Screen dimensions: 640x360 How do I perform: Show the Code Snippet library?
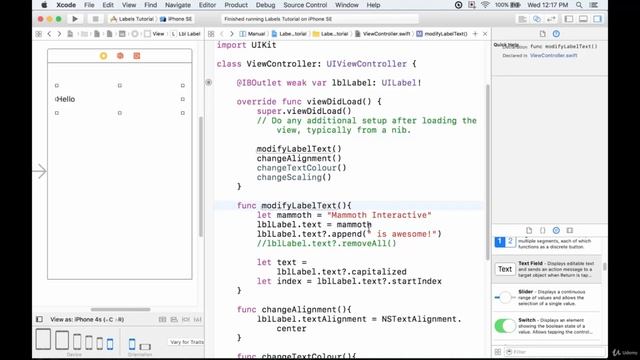542,231
